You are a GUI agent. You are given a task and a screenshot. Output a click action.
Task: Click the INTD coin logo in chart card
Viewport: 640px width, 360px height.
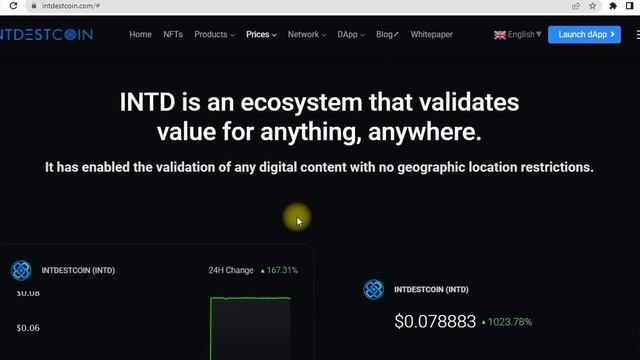(21, 270)
